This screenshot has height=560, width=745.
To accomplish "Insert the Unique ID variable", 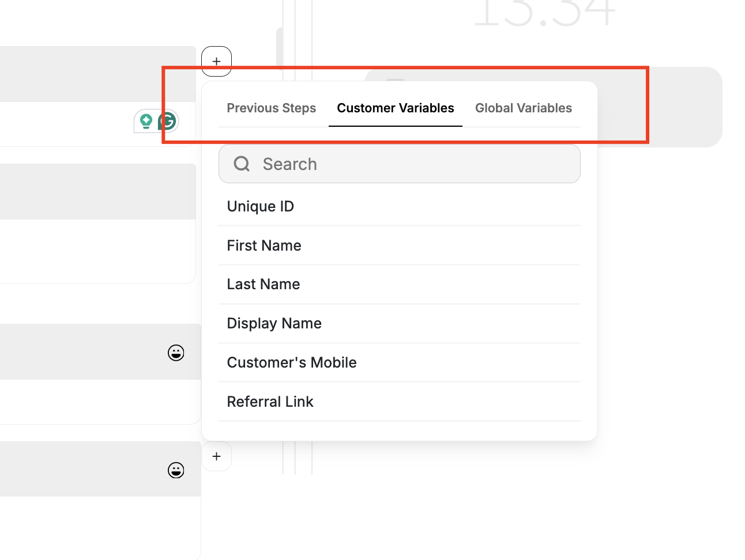I will [x=261, y=206].
